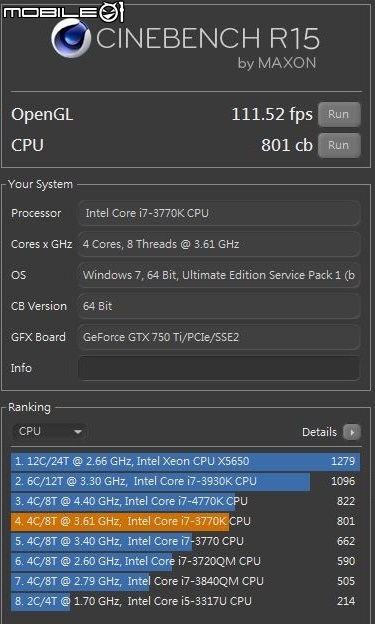Select the Core i7-3930K ranking entry
375x624 pixels.
click(186, 481)
